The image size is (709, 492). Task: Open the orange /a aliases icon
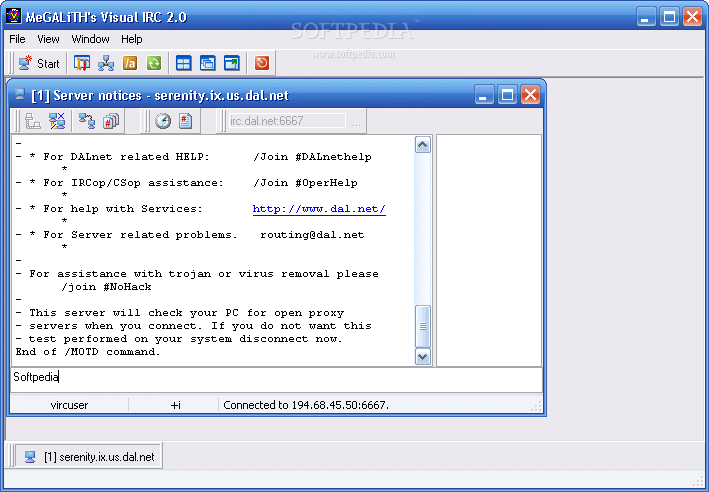pyautogui.click(x=130, y=63)
